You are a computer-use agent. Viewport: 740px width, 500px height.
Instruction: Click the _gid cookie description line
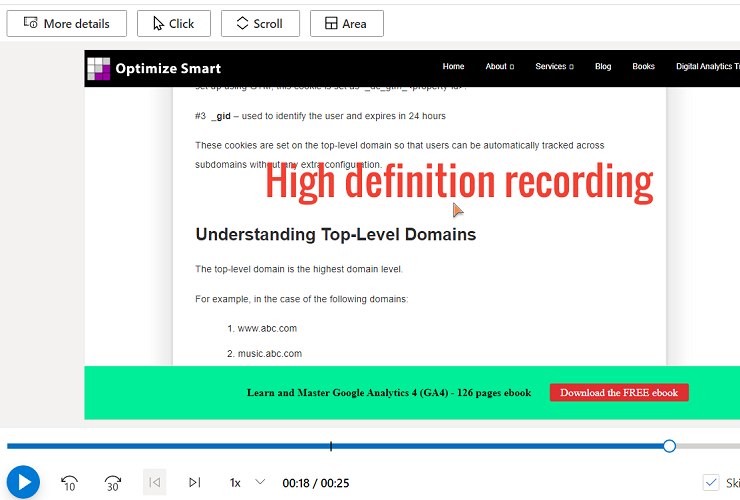[x=320, y=116]
